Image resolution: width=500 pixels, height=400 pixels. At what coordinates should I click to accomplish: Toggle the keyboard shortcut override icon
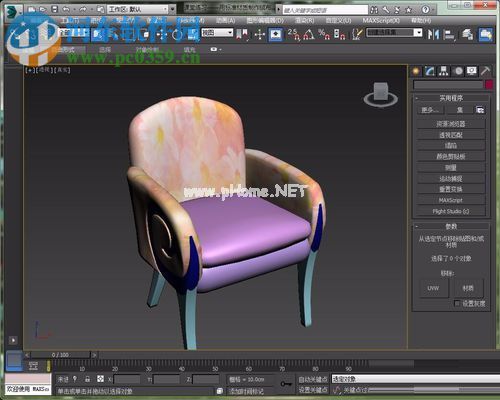pyautogui.click(x=276, y=34)
